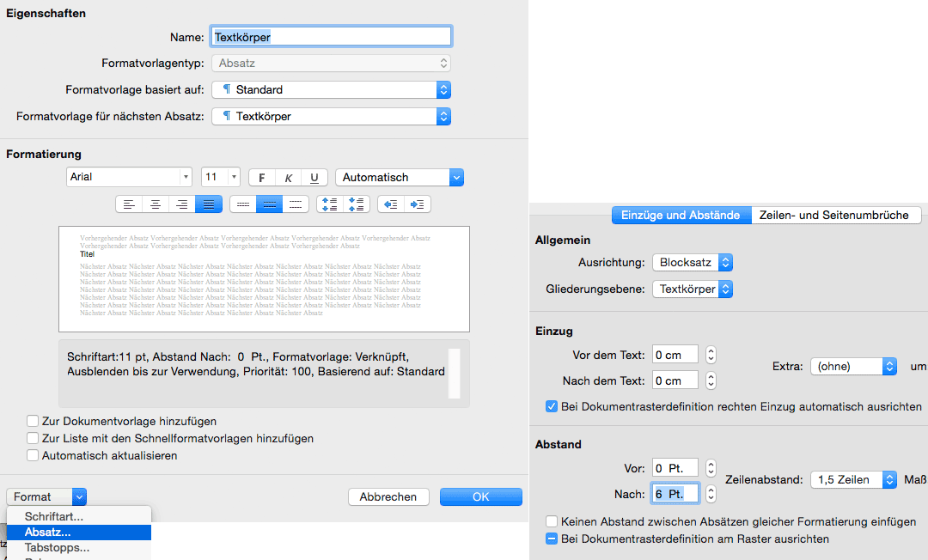Image resolution: width=928 pixels, height=560 pixels.
Task: Toggle 'Keinen Abstand zwischen Absätzen' checkbox
Action: tap(552, 522)
